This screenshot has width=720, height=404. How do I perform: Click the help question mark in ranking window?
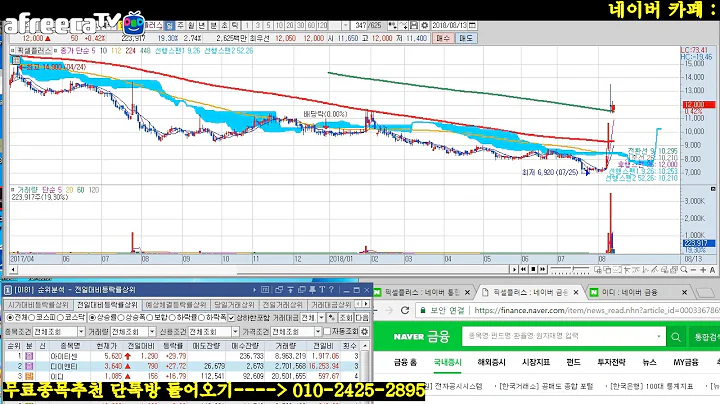(x=331, y=290)
